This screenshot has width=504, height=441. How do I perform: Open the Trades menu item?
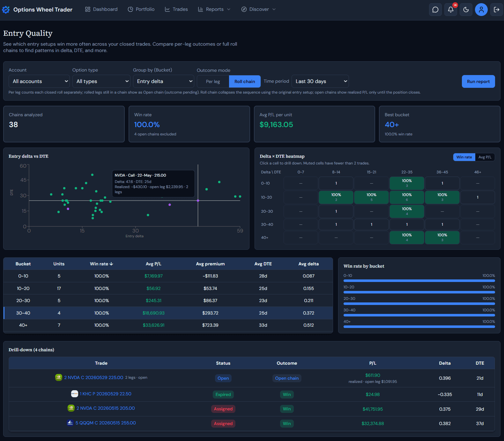176,9
